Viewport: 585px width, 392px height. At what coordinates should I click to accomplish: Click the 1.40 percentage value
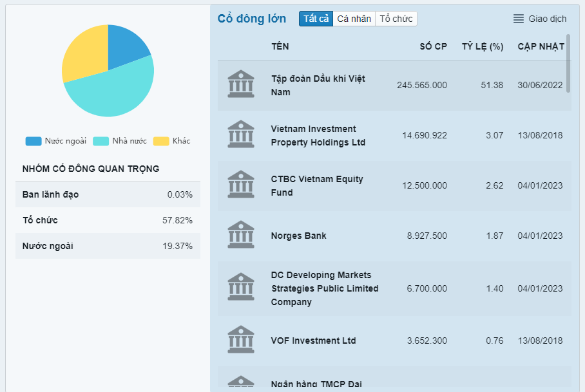[495, 288]
